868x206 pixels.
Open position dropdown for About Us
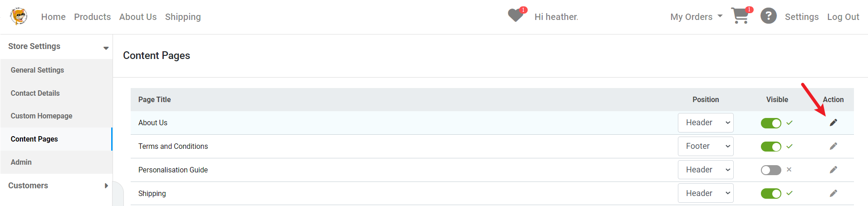(x=706, y=123)
